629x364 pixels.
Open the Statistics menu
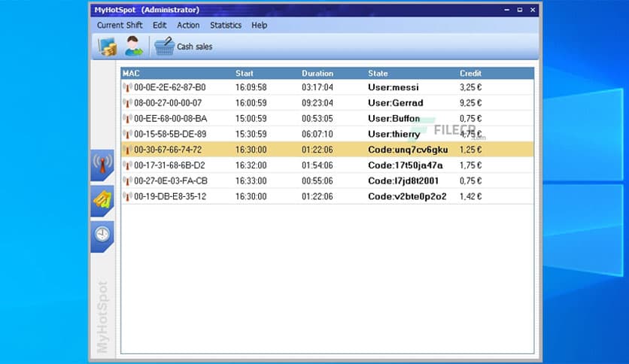point(226,25)
